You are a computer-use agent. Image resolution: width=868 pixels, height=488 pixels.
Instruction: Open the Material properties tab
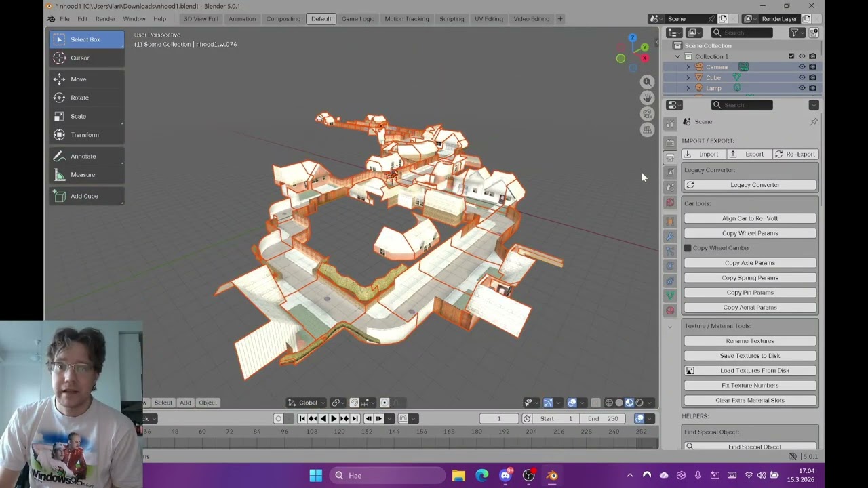click(670, 310)
